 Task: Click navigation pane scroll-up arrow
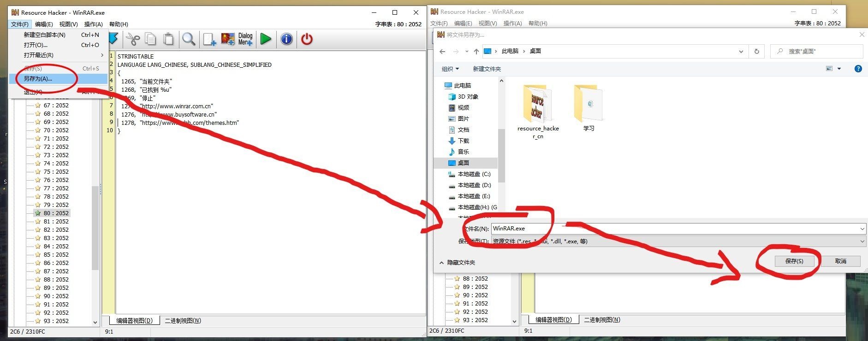pyautogui.click(x=501, y=81)
